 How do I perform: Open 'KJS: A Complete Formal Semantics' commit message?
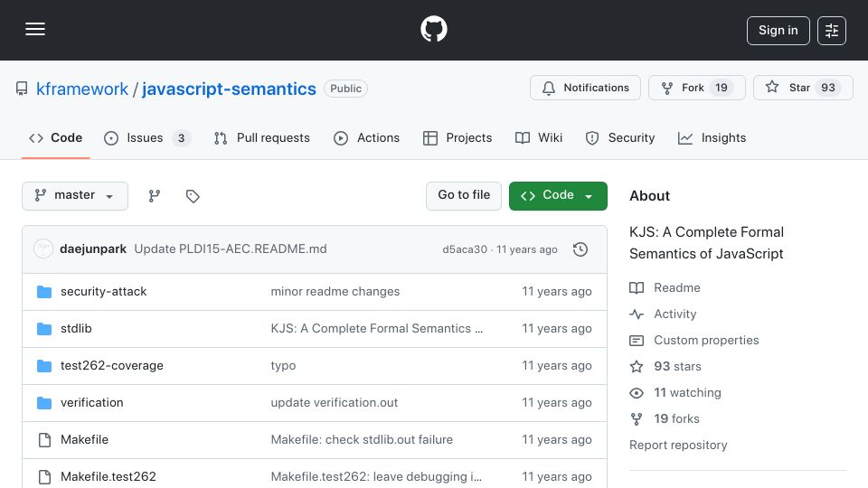point(376,329)
